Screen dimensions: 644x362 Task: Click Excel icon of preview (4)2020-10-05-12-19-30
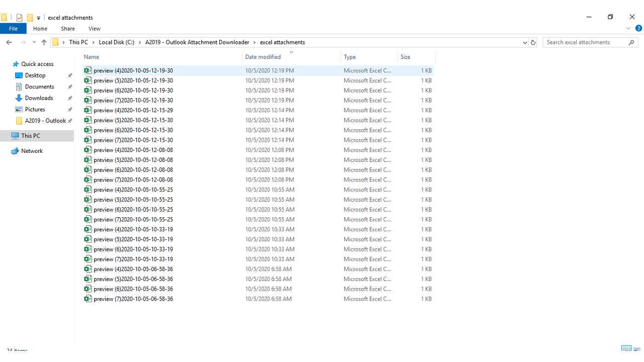click(x=88, y=70)
